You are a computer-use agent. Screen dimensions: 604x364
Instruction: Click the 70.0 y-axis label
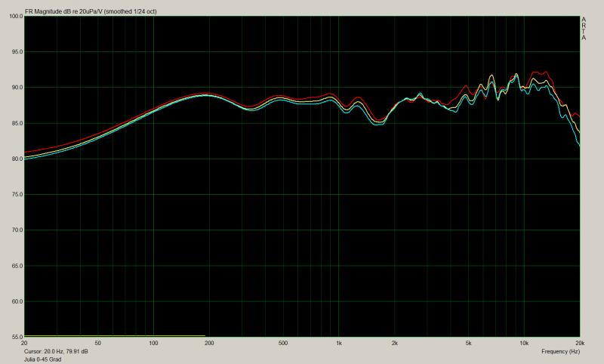[x=17, y=230]
